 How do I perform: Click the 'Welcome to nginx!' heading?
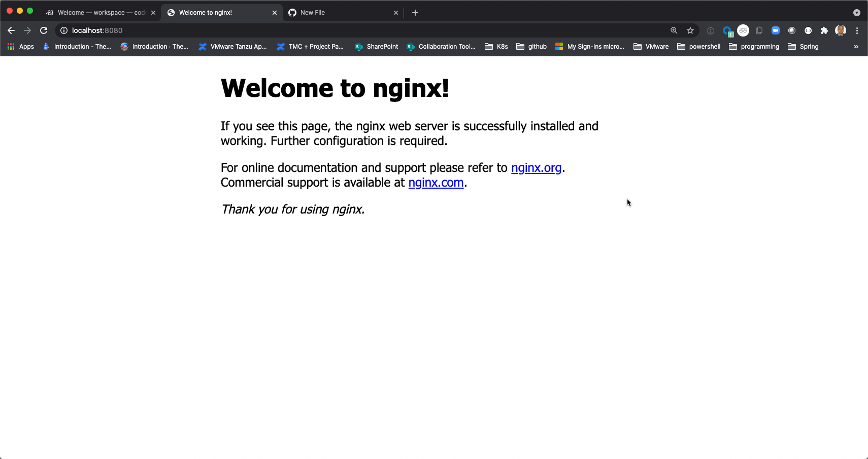(335, 88)
